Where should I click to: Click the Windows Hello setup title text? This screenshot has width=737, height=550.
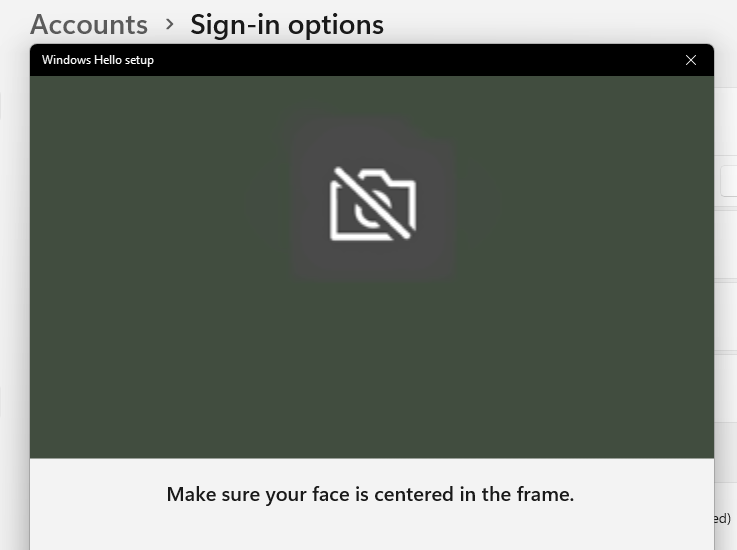[x=98, y=60]
